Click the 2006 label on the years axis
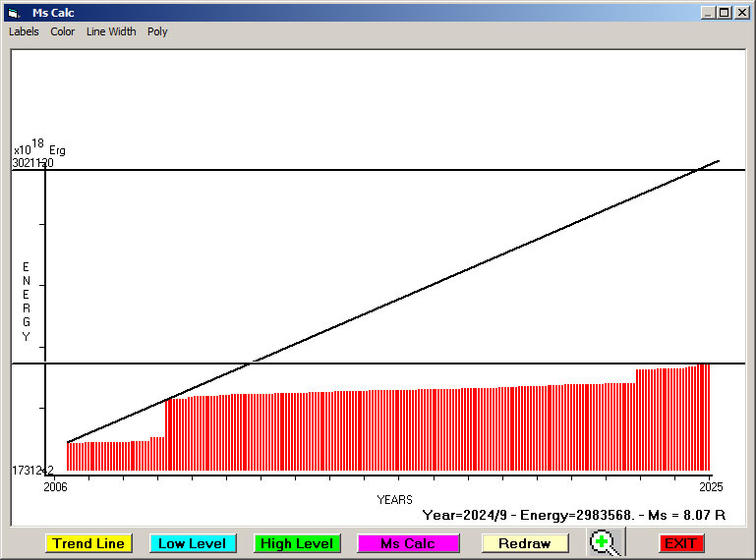756x560 pixels. click(x=56, y=487)
